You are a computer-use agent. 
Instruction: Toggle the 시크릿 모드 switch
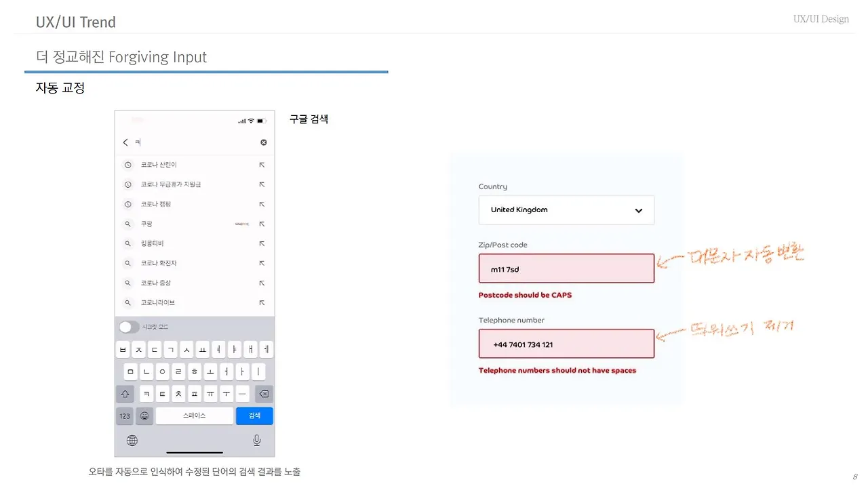point(129,327)
